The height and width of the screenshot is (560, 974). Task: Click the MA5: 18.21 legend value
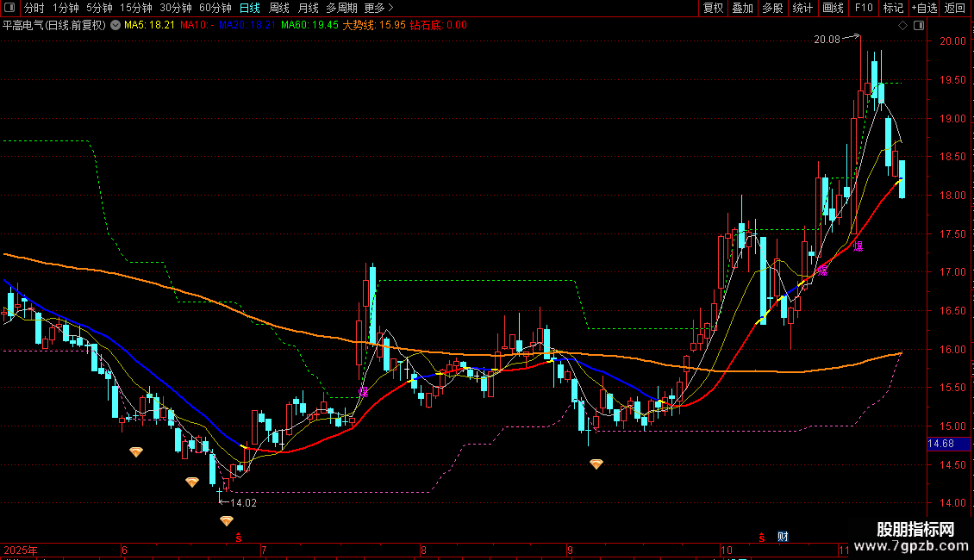click(149, 26)
